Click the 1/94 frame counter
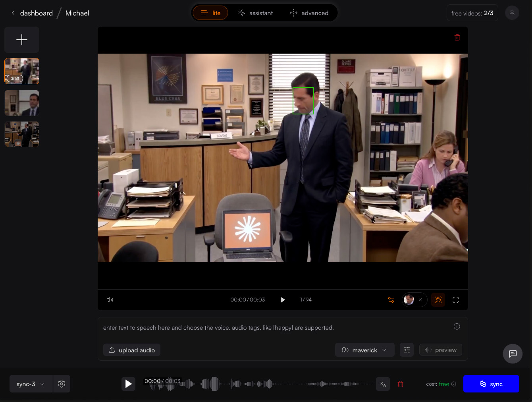The image size is (532, 402). point(306,300)
